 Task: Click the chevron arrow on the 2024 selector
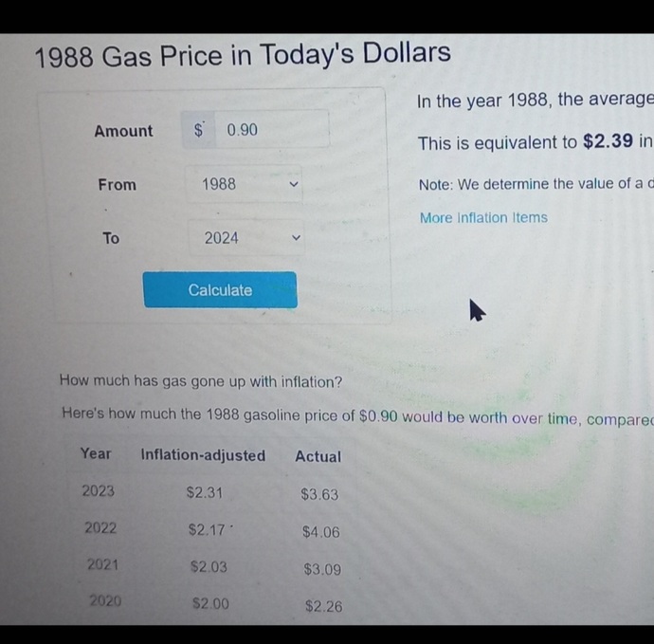tap(296, 238)
